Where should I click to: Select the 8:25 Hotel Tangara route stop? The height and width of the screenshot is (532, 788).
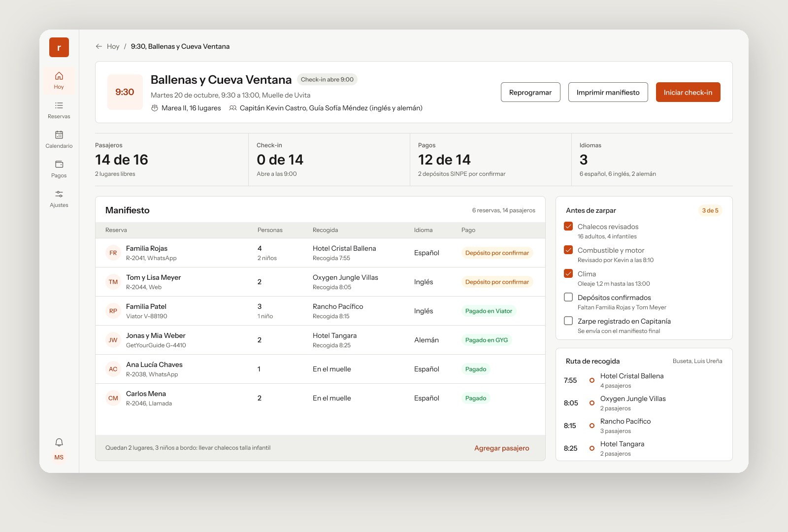pyautogui.click(x=644, y=448)
